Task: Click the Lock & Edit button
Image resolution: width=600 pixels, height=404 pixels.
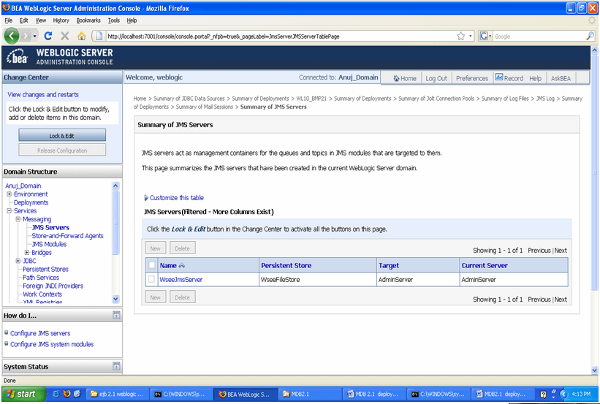Action: pyautogui.click(x=62, y=135)
